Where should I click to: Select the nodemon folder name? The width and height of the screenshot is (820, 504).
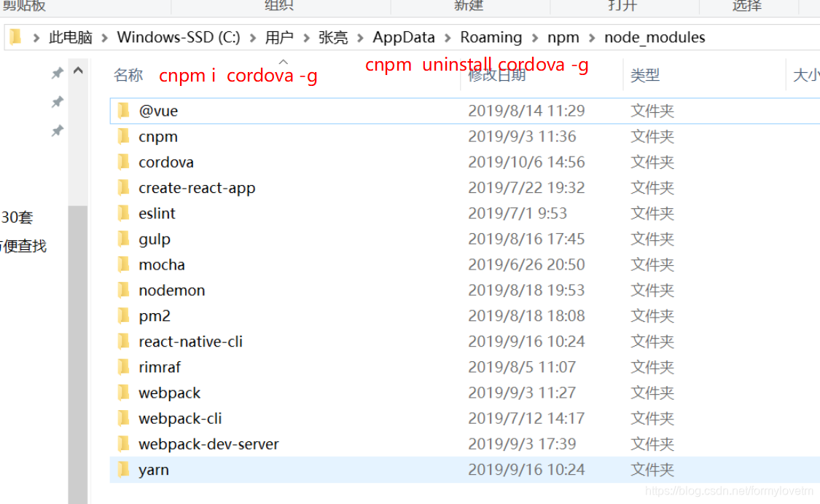[171, 290]
